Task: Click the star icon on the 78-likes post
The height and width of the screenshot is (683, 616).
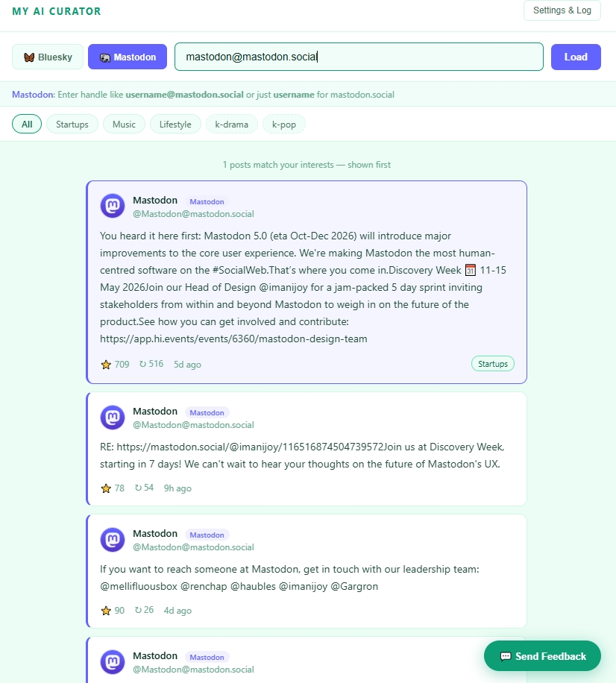Action: click(106, 488)
